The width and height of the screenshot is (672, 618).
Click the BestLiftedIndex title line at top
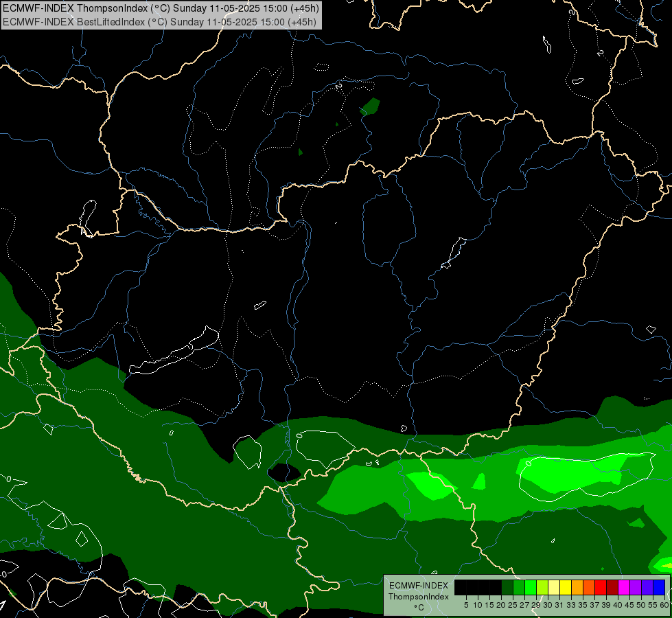pyautogui.click(x=159, y=22)
